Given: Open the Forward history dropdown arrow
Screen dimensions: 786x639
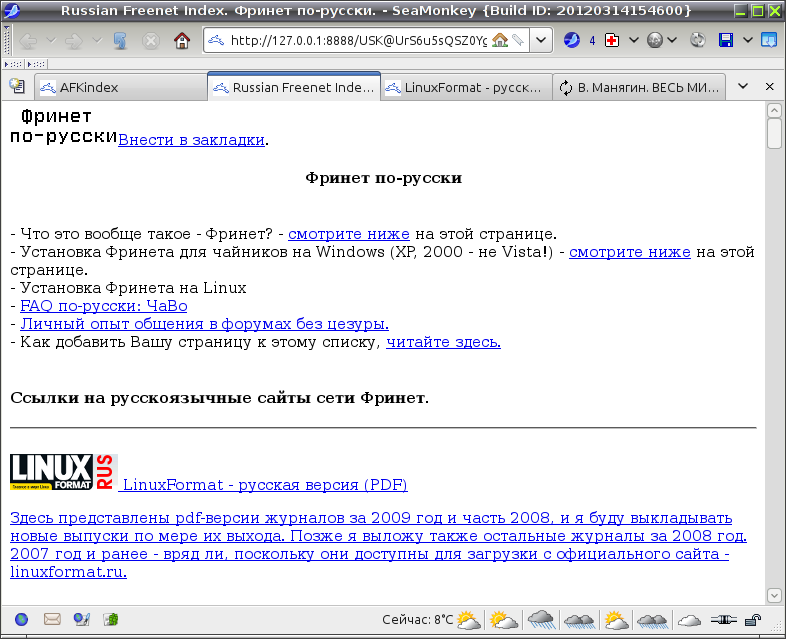Looking at the screenshot, I should coord(97,41).
